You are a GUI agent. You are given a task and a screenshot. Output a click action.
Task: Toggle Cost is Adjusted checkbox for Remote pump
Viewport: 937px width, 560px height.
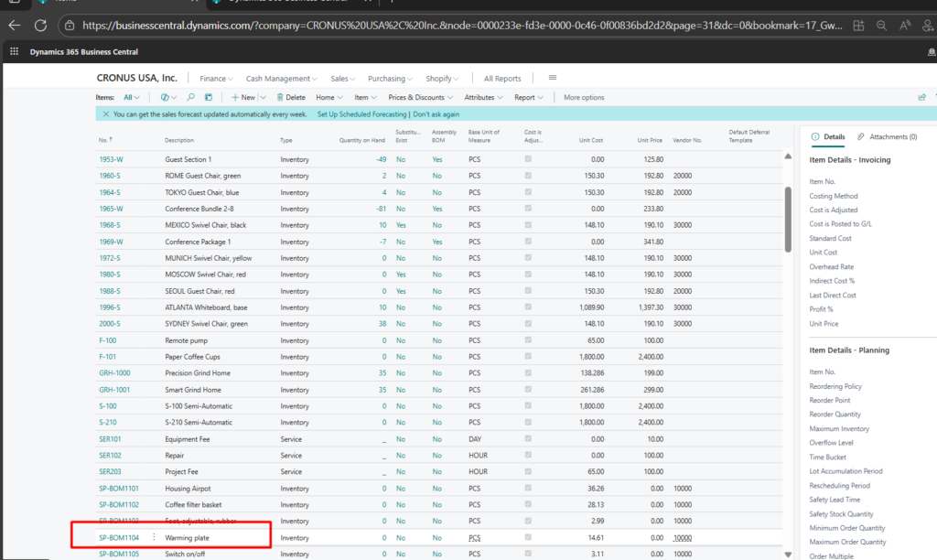tap(528, 340)
